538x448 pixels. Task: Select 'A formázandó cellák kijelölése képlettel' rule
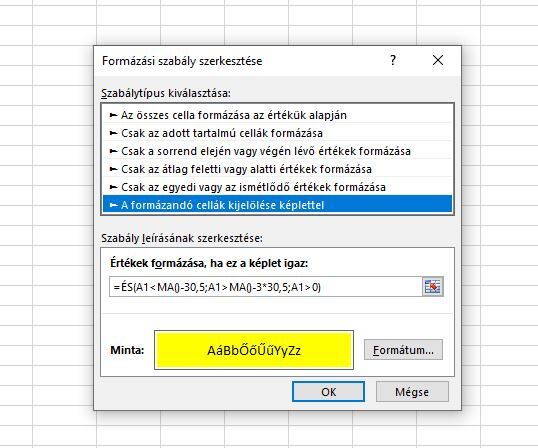(277, 205)
